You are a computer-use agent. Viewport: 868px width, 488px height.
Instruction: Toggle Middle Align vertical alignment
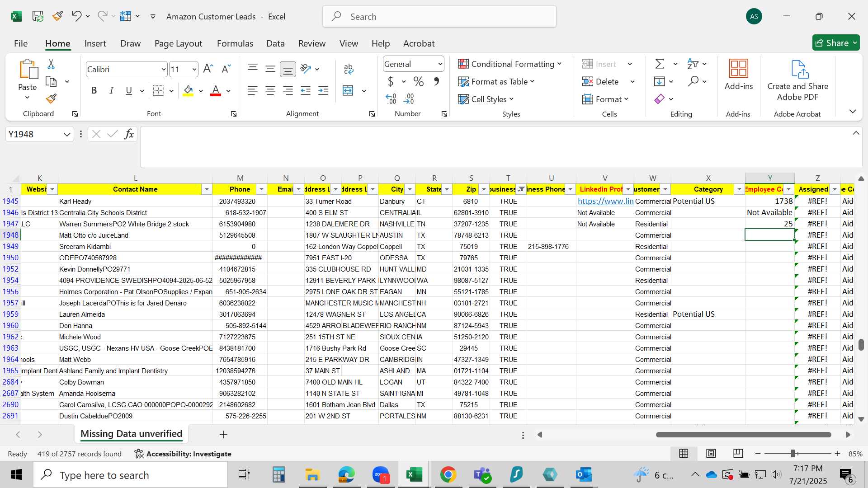tap(270, 69)
